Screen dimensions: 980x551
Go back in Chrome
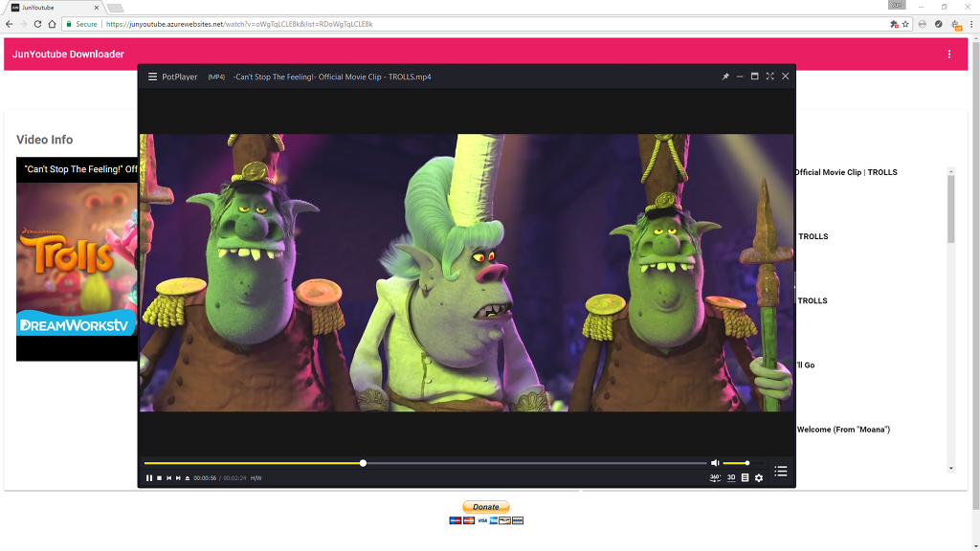(x=9, y=24)
